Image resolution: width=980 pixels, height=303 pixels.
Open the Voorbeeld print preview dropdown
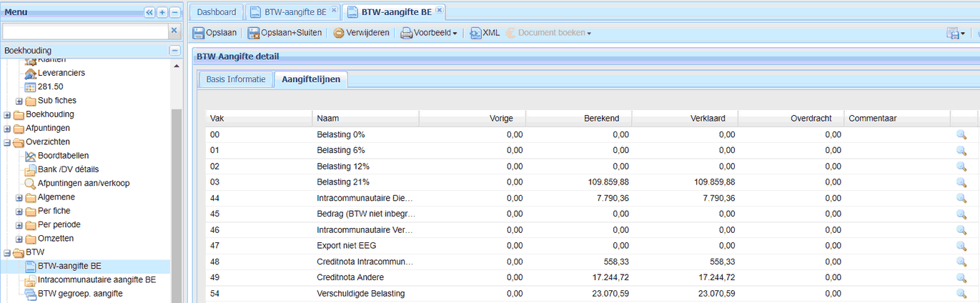tap(429, 33)
